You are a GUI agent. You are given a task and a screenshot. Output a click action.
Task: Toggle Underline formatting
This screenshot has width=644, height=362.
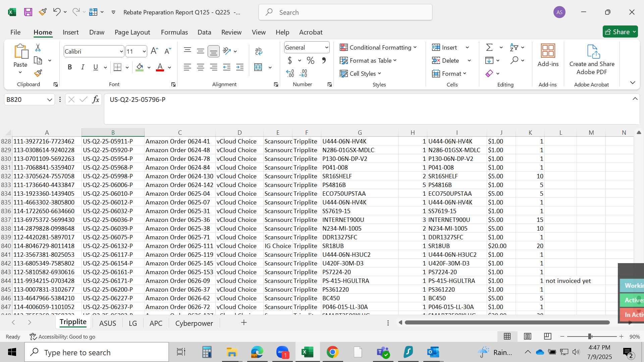96,67
